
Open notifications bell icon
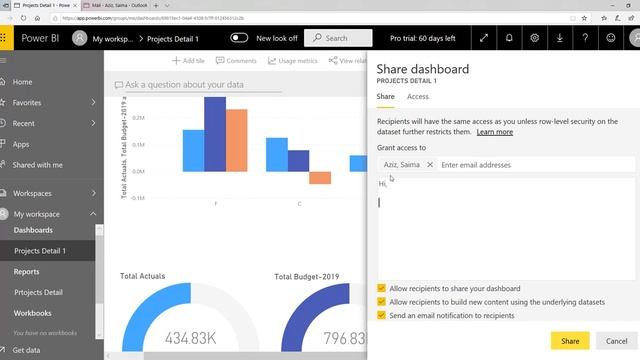[x=509, y=38]
